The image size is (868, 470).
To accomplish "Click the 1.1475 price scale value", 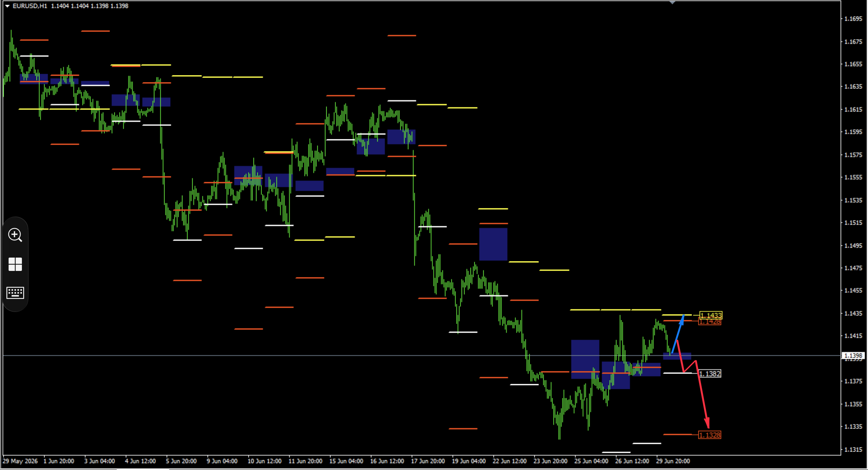I will click(853, 268).
